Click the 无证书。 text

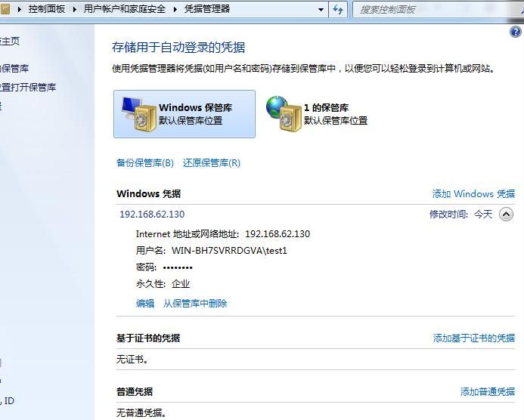(132, 360)
